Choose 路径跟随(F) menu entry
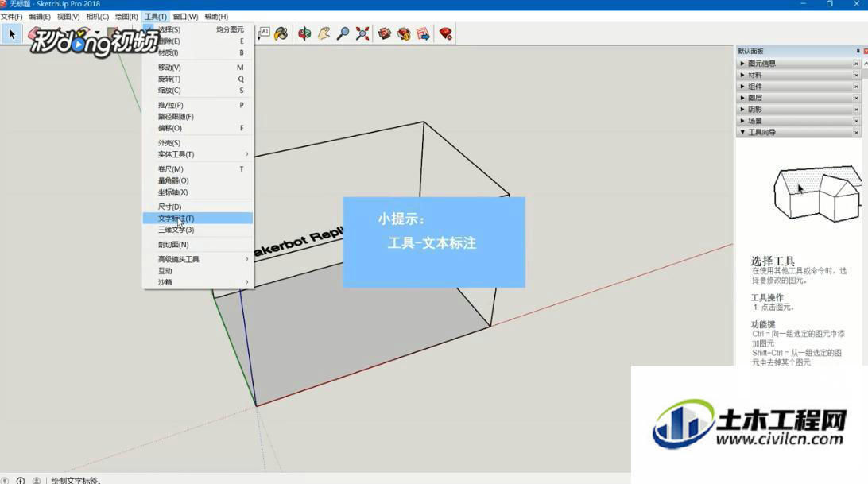Screen dimensions: 868x484 [x=198, y=116]
